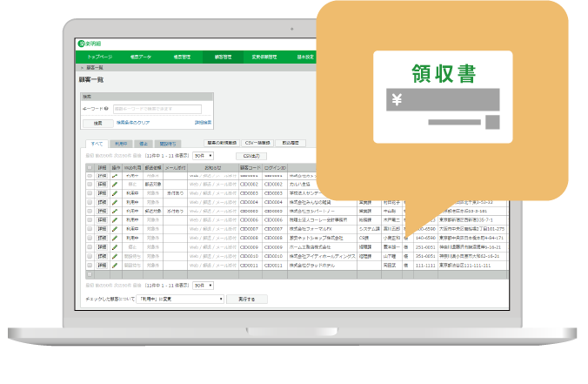The width and height of the screenshot is (588, 384).
Task: Click the 楽楽明細 logo icon
Action: pos(82,44)
